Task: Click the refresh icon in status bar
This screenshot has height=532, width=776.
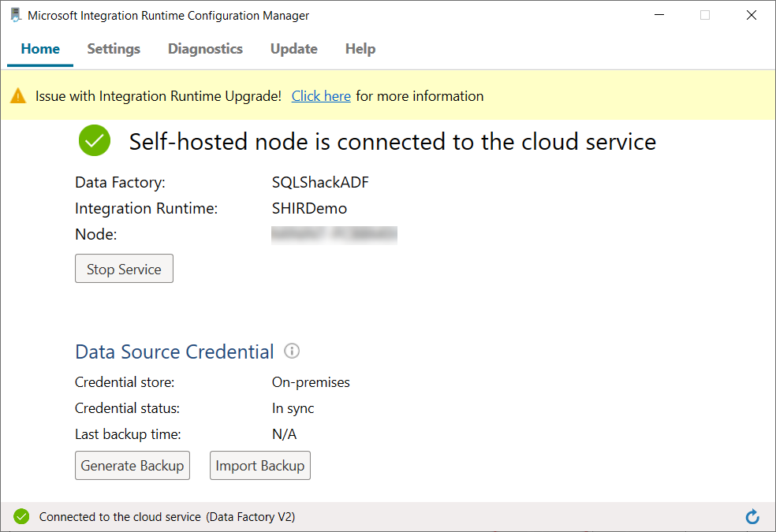Action: (752, 517)
